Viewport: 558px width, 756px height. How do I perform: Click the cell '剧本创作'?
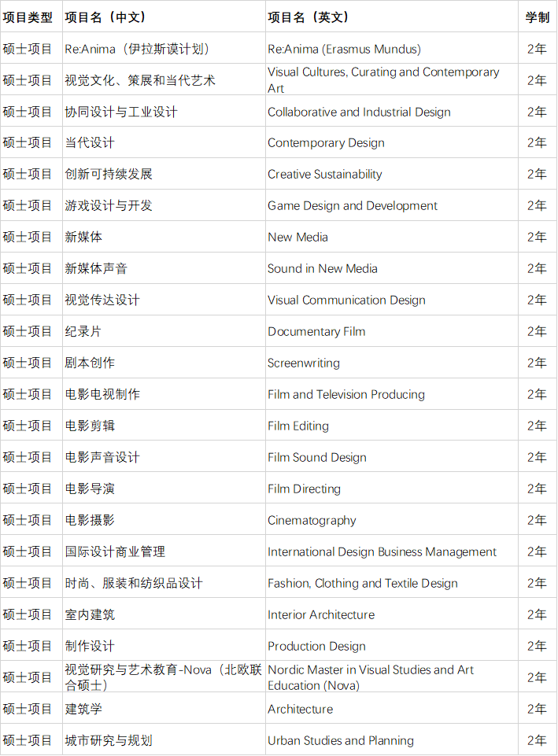[164, 363]
